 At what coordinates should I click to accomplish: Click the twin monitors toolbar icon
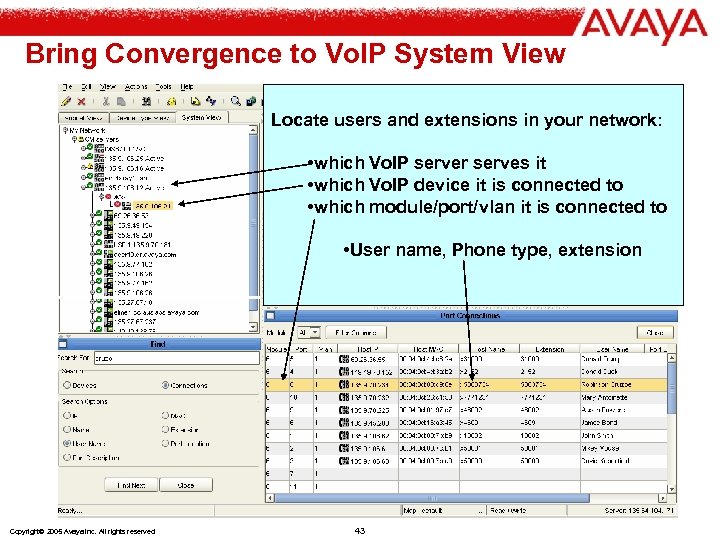point(251,101)
